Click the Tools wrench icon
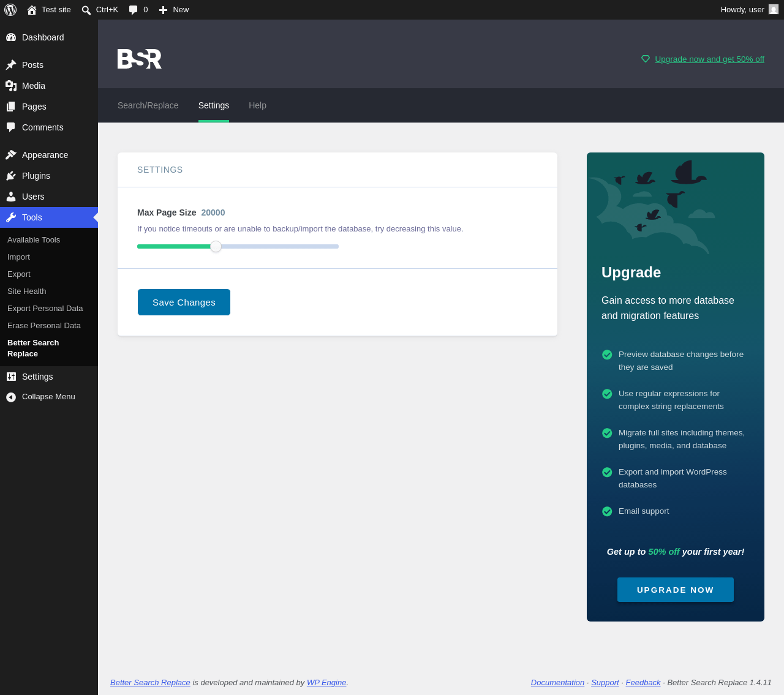The width and height of the screenshot is (784, 695). (x=11, y=217)
